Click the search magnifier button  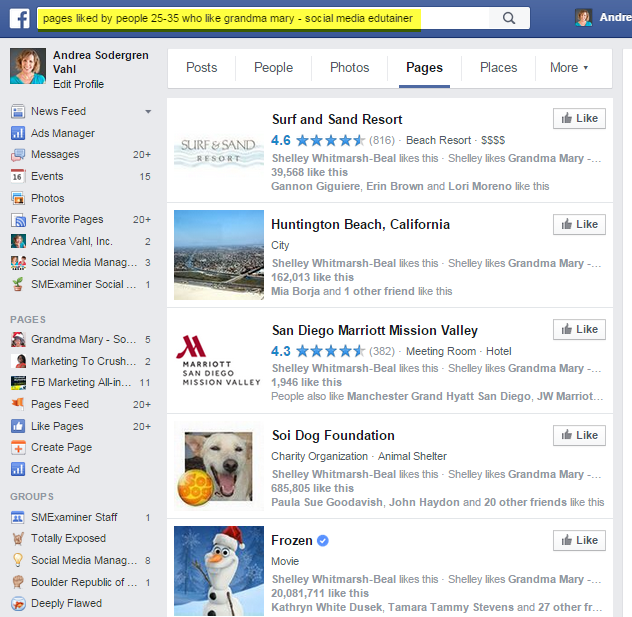pyautogui.click(x=509, y=18)
